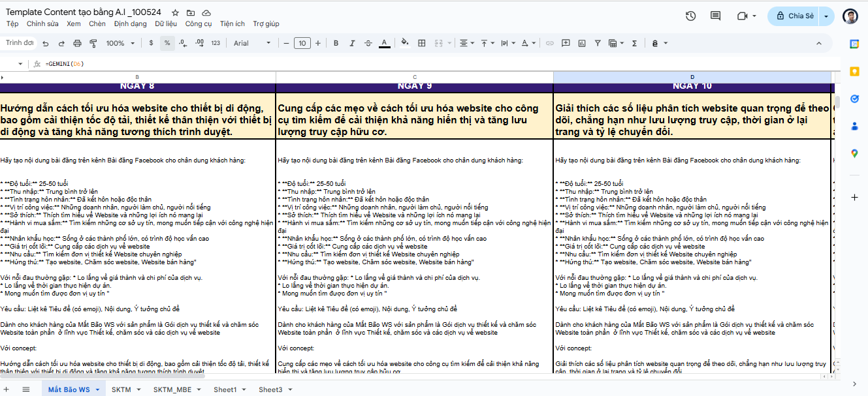
Task: Open version history clock icon
Action: [691, 16]
